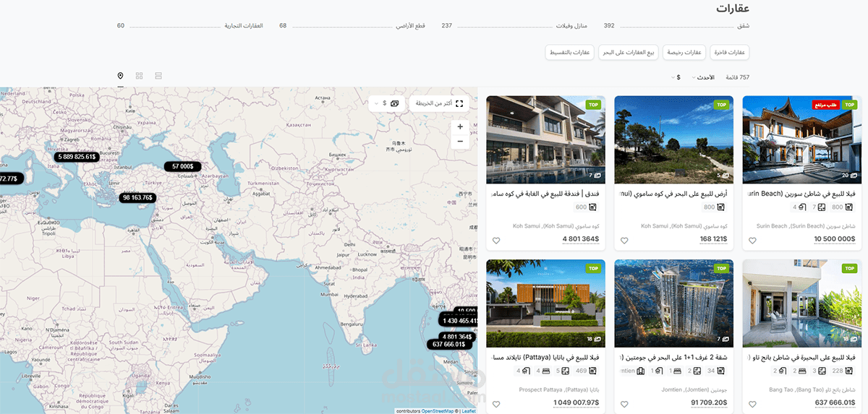868x414 pixels.
Task: Click the area icon showing 600 on hotel card
Action: (x=593, y=207)
